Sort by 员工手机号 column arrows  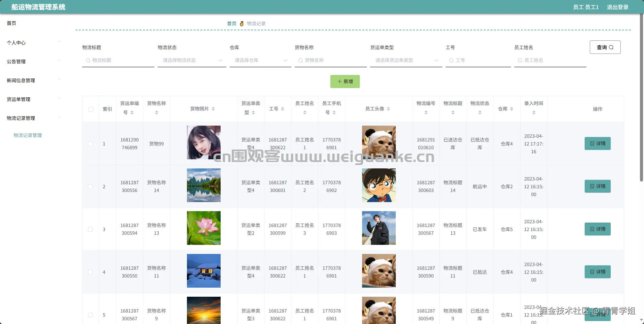(x=334, y=112)
